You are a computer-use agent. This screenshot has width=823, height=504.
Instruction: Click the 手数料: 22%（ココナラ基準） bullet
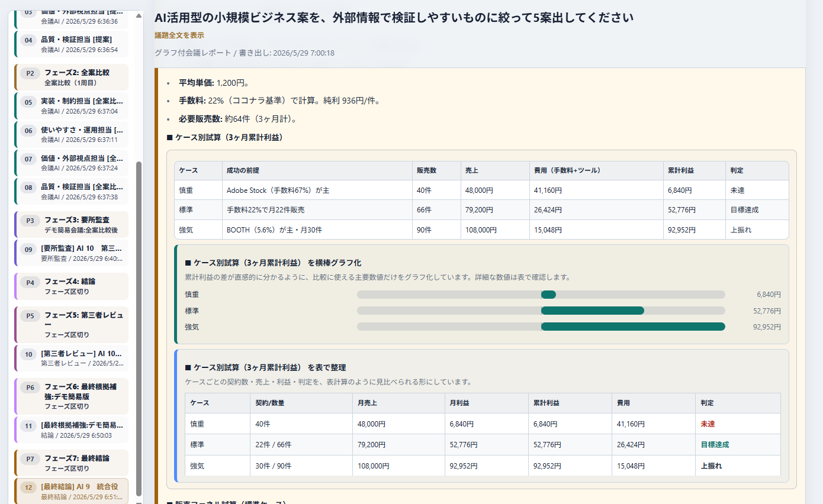pyautogui.click(x=279, y=101)
